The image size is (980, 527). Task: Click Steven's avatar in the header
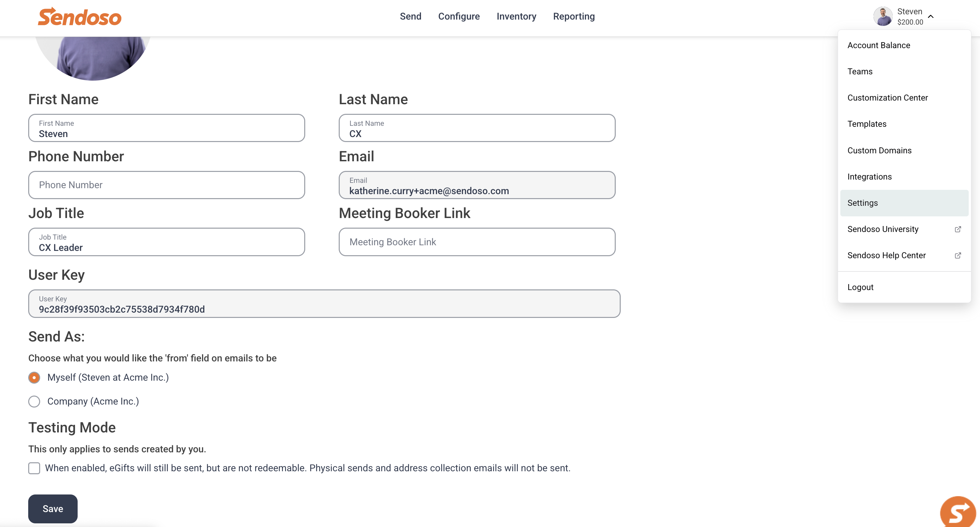[882, 16]
